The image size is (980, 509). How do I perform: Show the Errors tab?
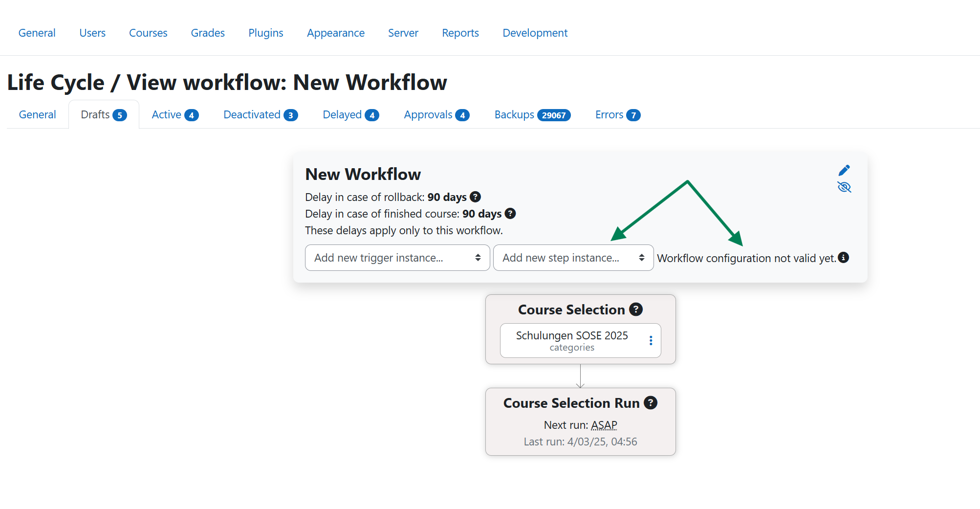point(617,115)
